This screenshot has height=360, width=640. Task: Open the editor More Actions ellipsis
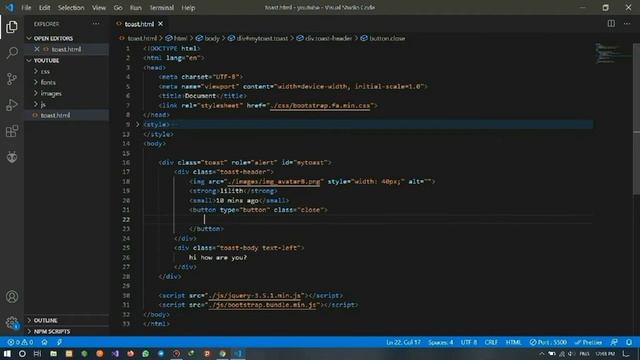click(x=627, y=24)
